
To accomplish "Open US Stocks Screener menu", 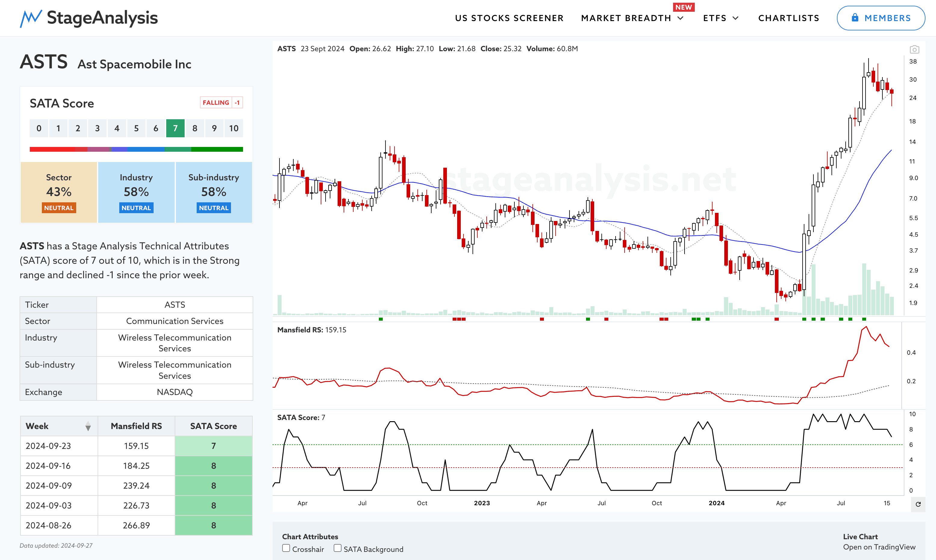I will 509,18.
